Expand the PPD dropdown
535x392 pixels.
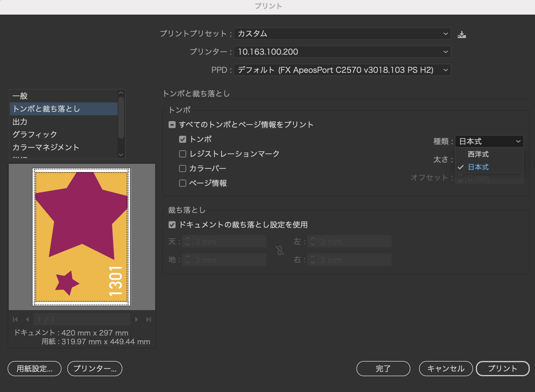coord(342,70)
